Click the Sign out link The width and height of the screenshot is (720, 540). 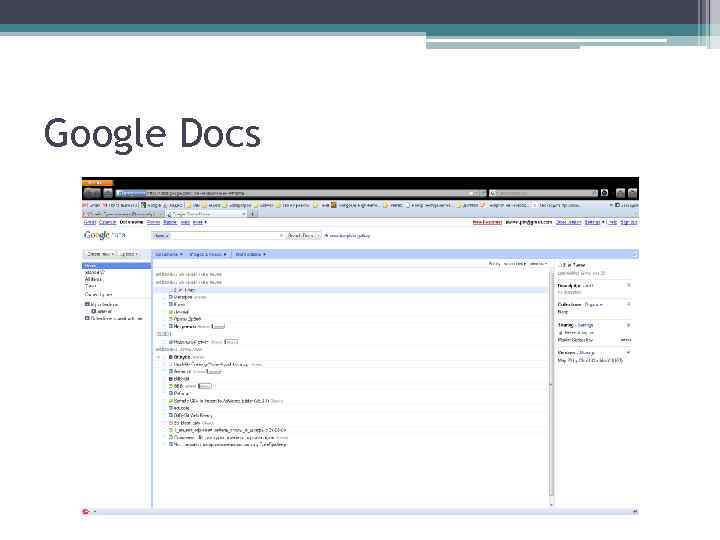[629, 222]
